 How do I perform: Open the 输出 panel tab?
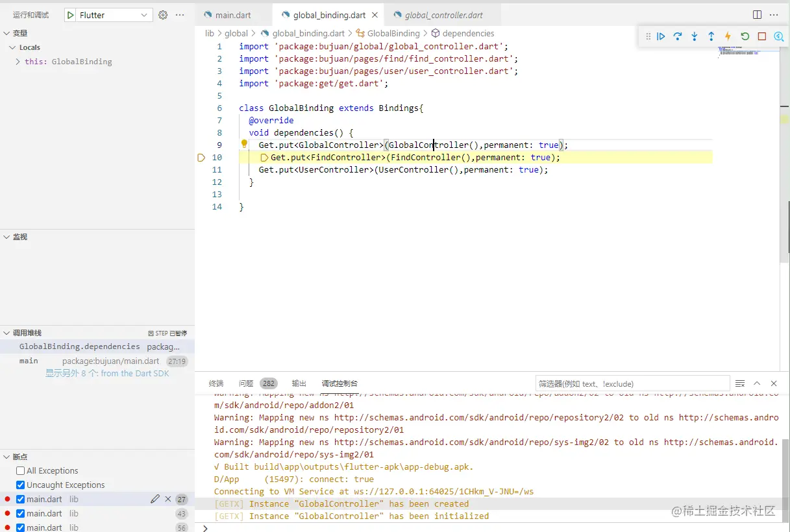pyautogui.click(x=299, y=383)
